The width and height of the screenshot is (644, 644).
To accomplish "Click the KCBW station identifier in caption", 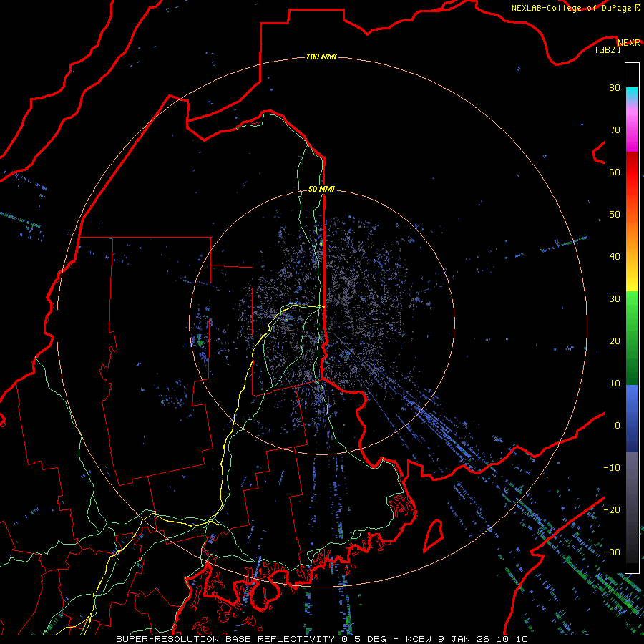I will point(420,639).
